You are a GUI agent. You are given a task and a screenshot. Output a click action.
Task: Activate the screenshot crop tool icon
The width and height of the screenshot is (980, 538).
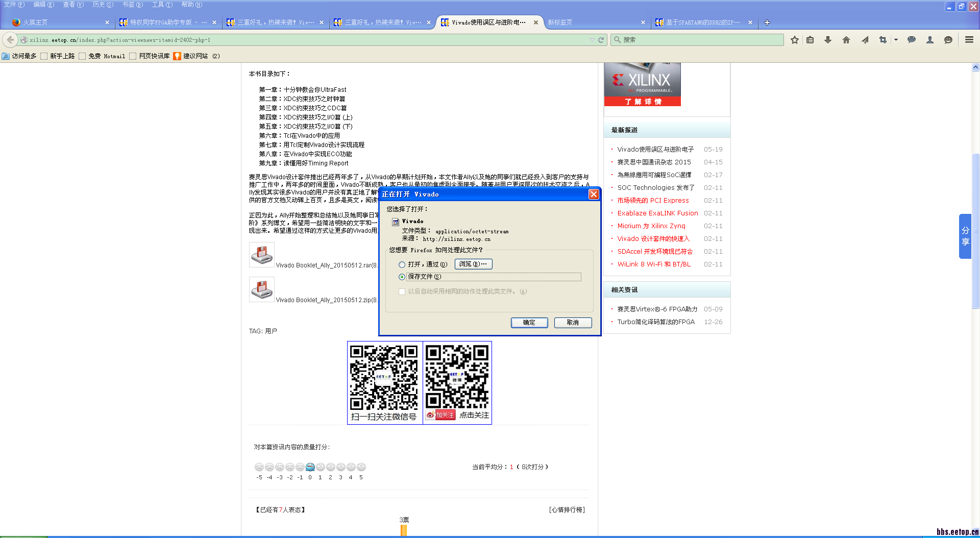pos(883,40)
